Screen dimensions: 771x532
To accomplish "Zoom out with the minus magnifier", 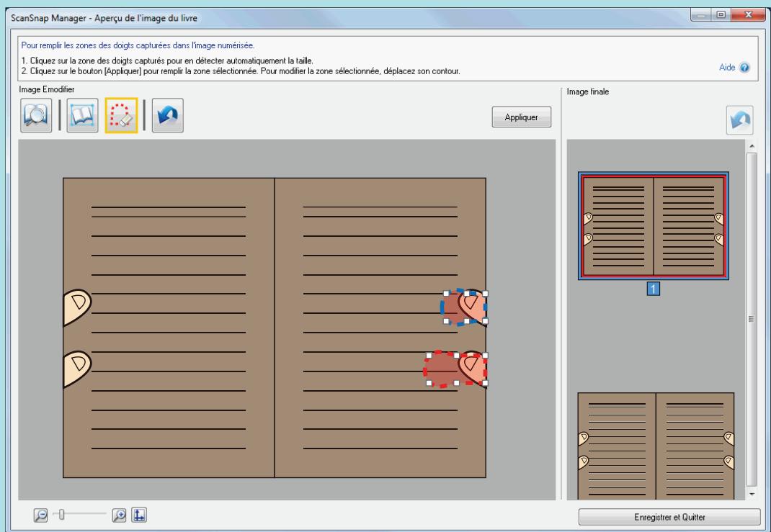I will tap(41, 515).
